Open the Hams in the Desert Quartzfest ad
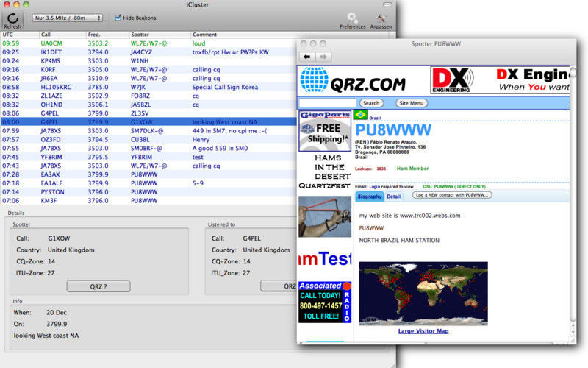Image resolution: width=588 pixels, height=368 pixels. click(325, 171)
